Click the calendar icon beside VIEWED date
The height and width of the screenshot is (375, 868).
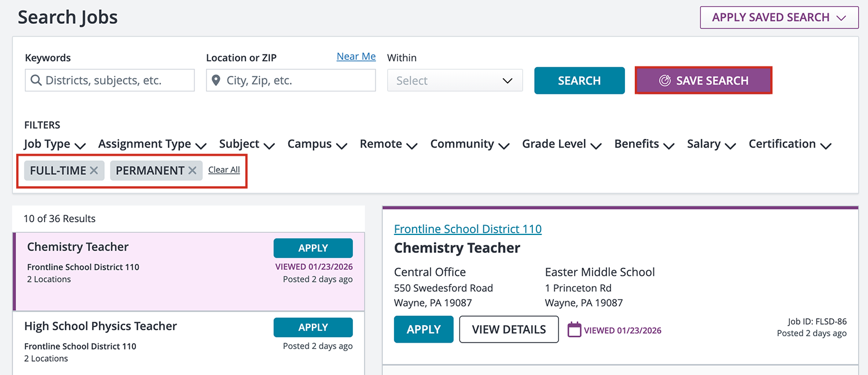574,330
